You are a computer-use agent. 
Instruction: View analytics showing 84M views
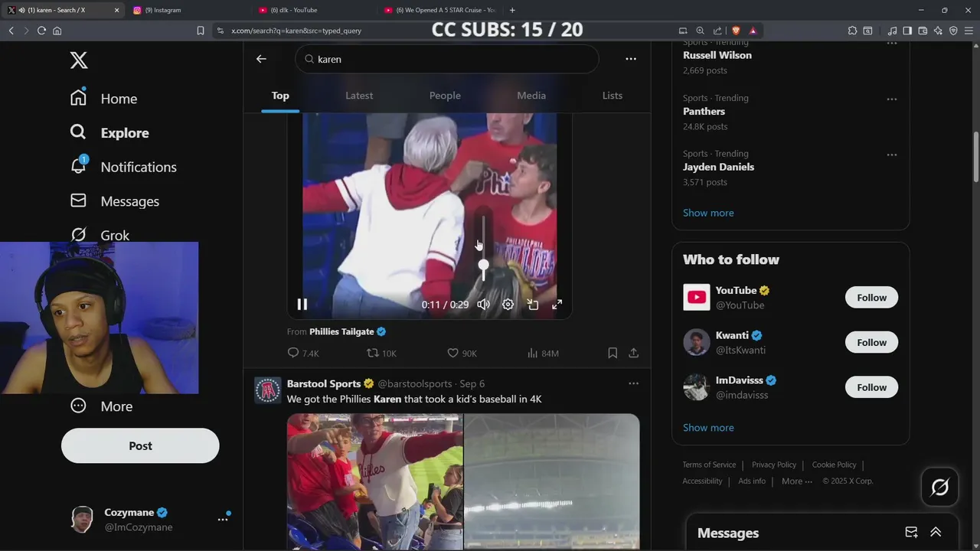(x=543, y=353)
